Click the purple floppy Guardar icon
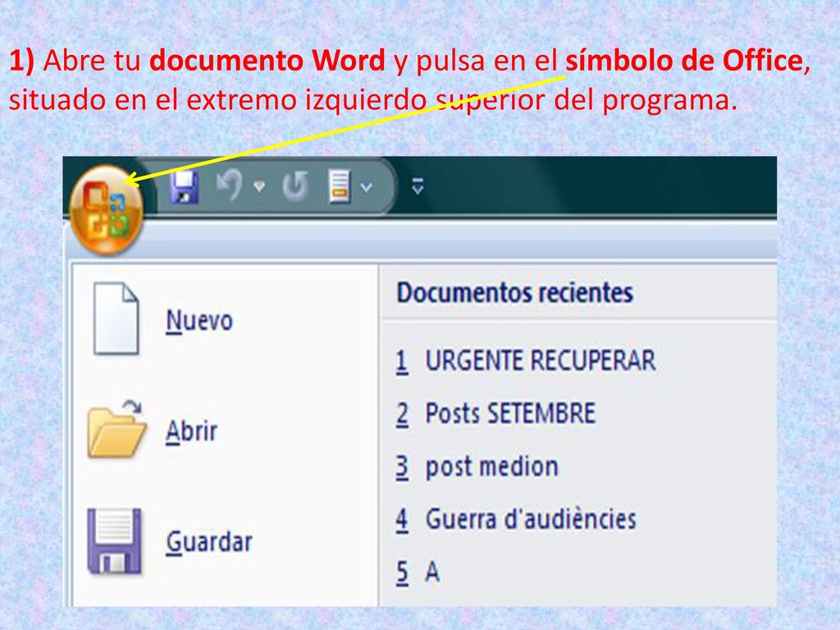This screenshot has height=630, width=840. pos(115,541)
